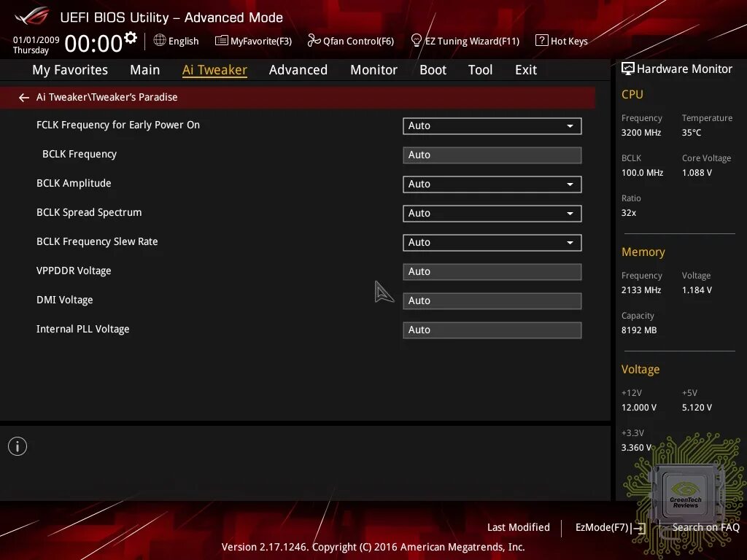Click the MyFavorite list icon
The image size is (747, 560).
[222, 41]
